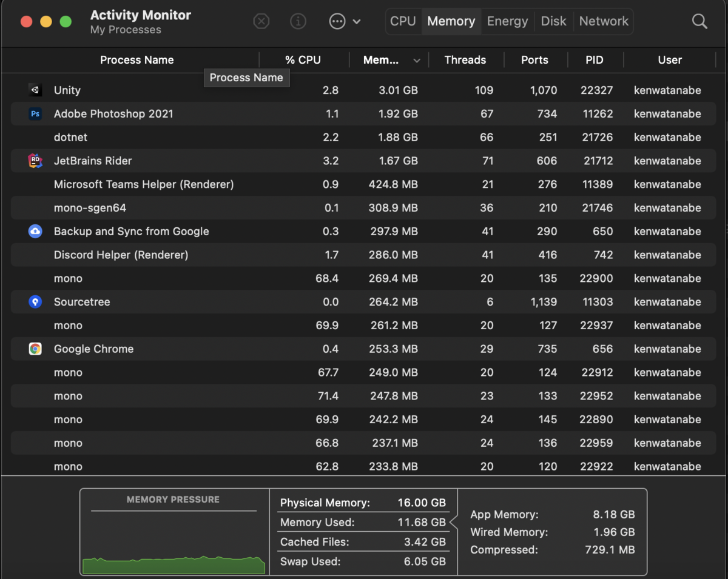728x579 pixels.
Task: Sort by Ports column header
Action: tap(534, 60)
